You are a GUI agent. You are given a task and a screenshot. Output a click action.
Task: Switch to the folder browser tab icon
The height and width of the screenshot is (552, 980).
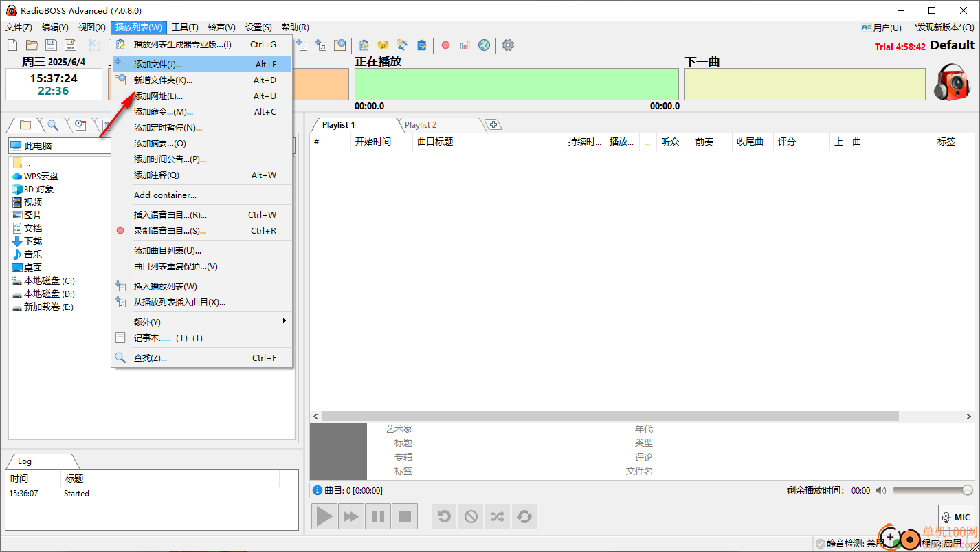pos(25,125)
